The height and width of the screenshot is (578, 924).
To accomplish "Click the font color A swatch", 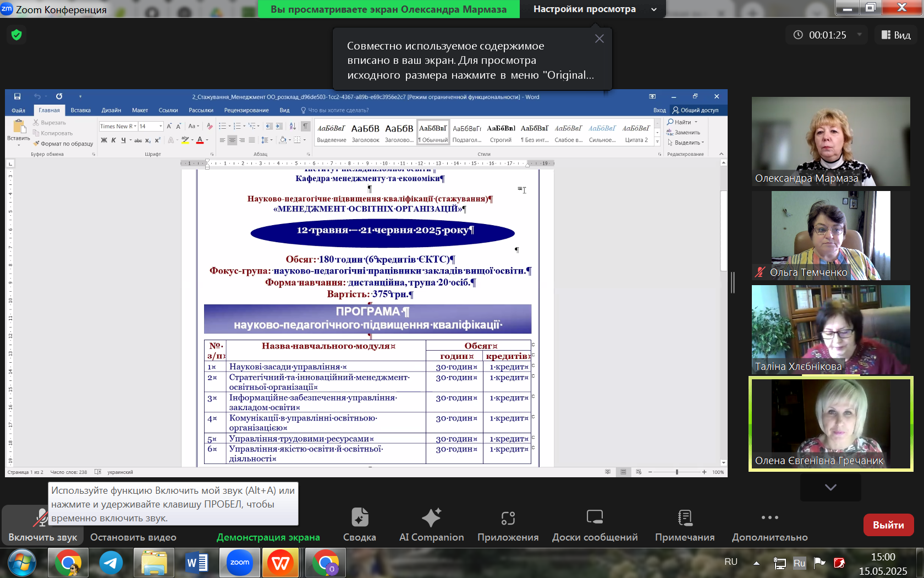I will coord(200,140).
